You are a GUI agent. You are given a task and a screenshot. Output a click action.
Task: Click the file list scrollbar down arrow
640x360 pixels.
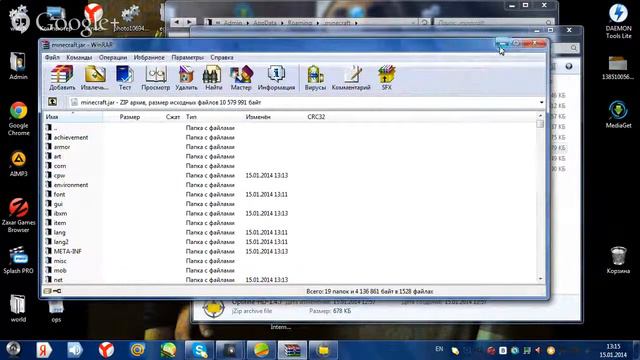tap(540, 279)
